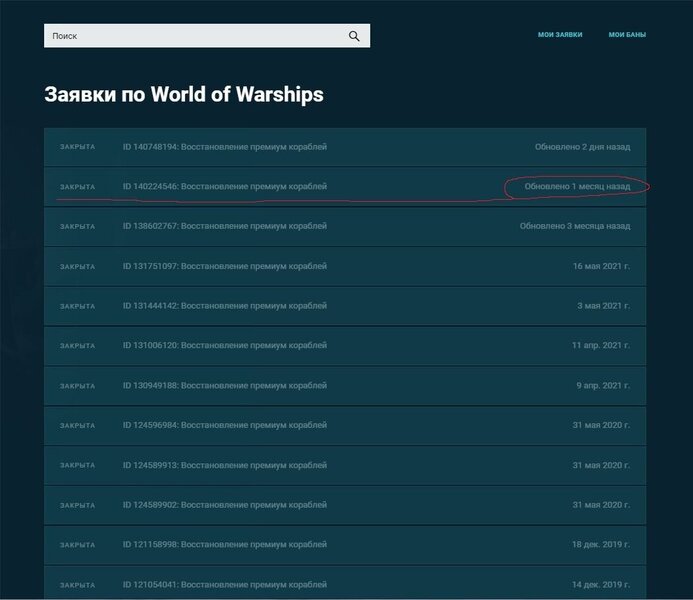Viewport: 693px width, 600px height.
Task: Click Закрыта status of ticket 131751097
Action: [77, 266]
